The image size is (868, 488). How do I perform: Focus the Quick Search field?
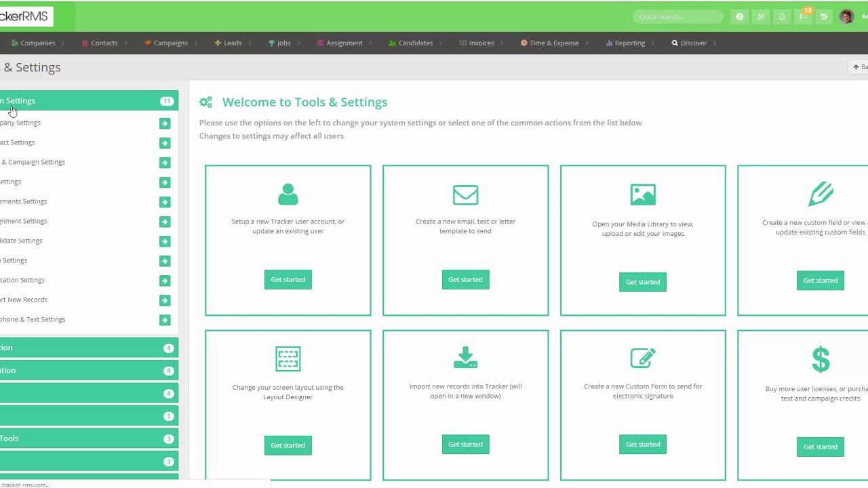pos(678,17)
